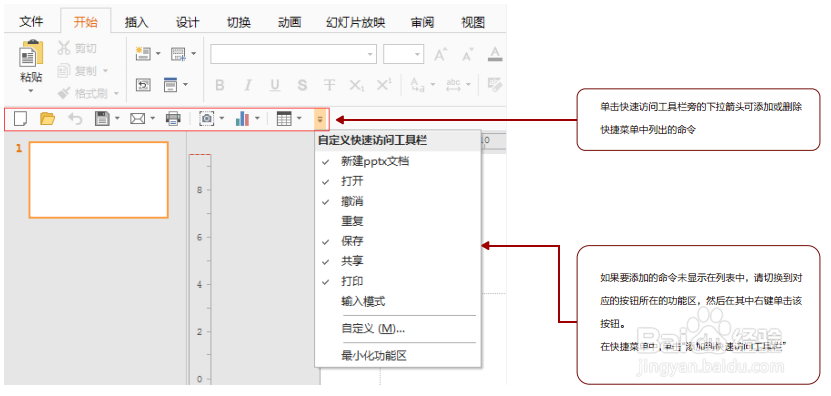This screenshot has height=396, width=831.
Task: Select slide 1 thumbnail
Action: pyautogui.click(x=99, y=180)
